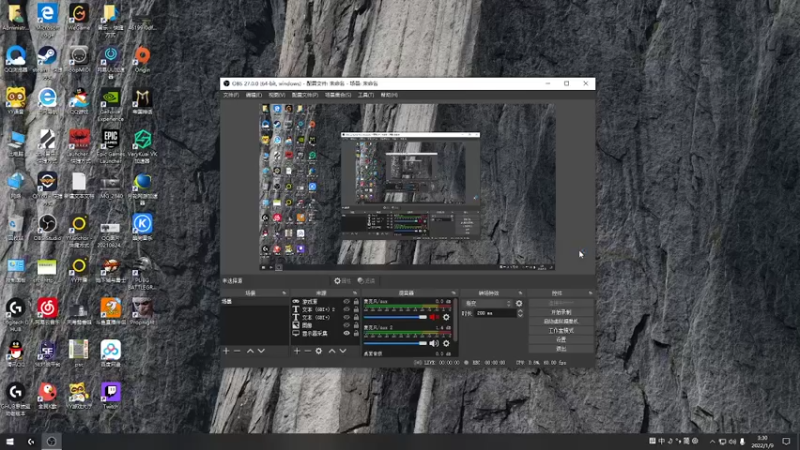This screenshot has width=800, height=450.
Task: Open the 文件(F) menu in OBS
Action: point(231,95)
